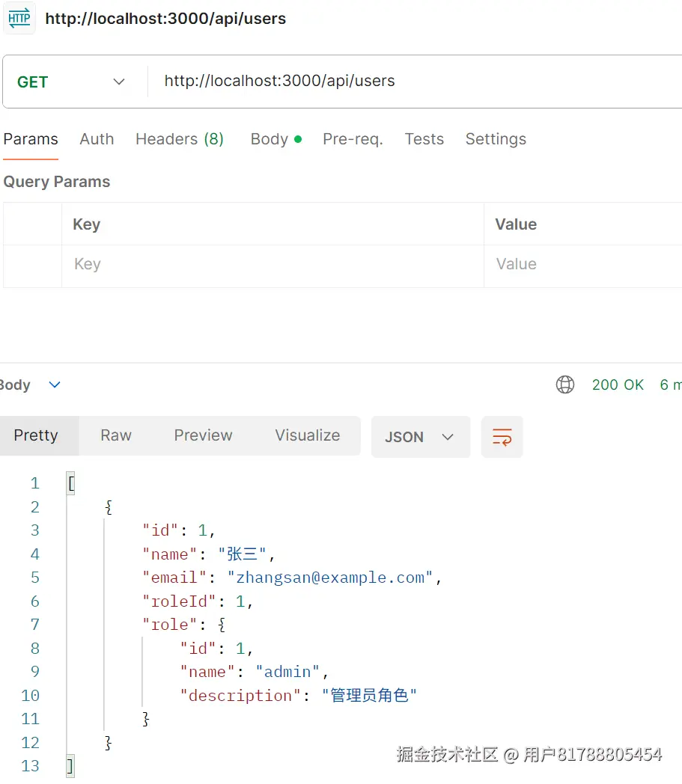Select the Pretty response view
This screenshot has height=784, width=682.
point(36,435)
